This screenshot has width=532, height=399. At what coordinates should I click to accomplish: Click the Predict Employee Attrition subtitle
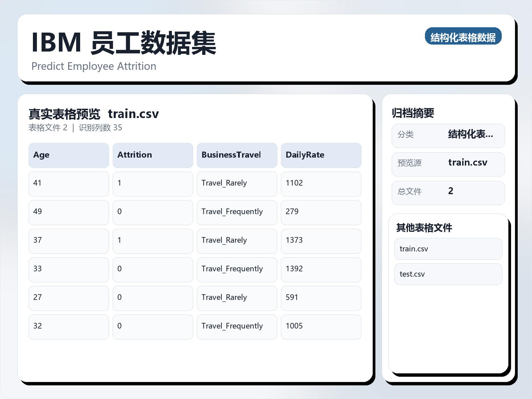tap(94, 66)
